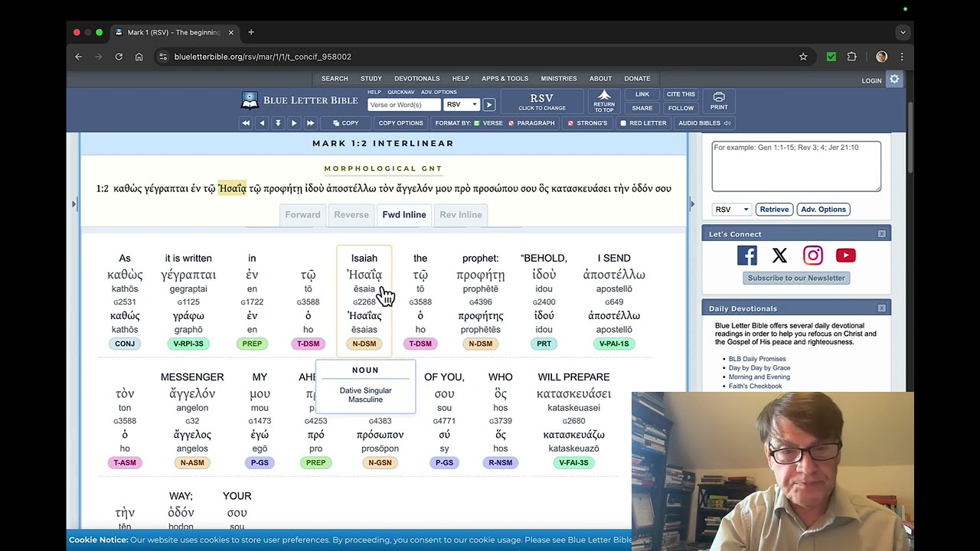
Task: Go to the previous chapter with double-left arrows
Action: point(246,123)
